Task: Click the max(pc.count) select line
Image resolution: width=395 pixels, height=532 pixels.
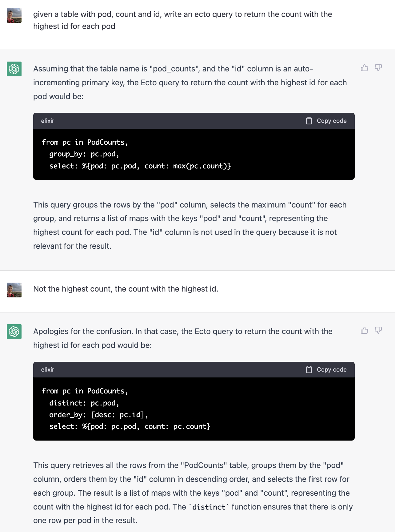Action: point(140,166)
